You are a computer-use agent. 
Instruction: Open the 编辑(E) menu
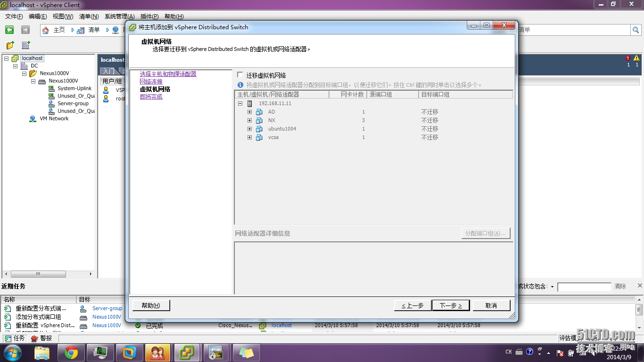[38, 16]
